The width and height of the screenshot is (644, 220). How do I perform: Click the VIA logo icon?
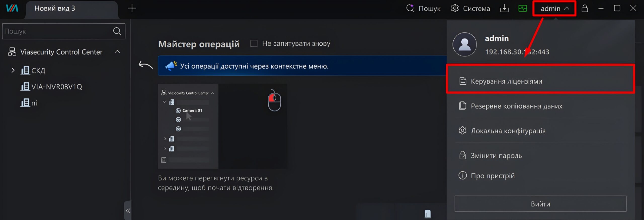click(x=12, y=8)
